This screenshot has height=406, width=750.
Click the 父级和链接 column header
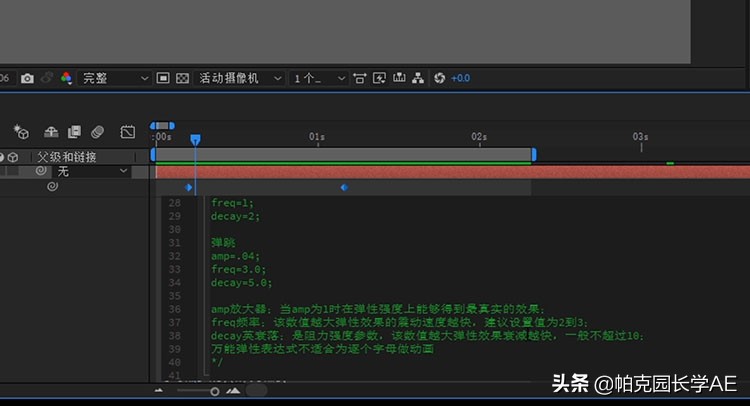click(x=67, y=157)
